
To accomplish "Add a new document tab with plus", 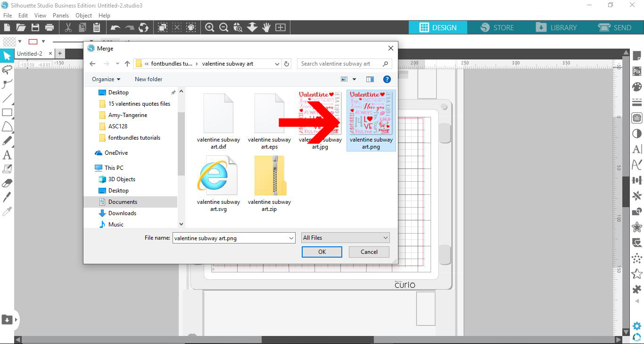I will pos(60,54).
